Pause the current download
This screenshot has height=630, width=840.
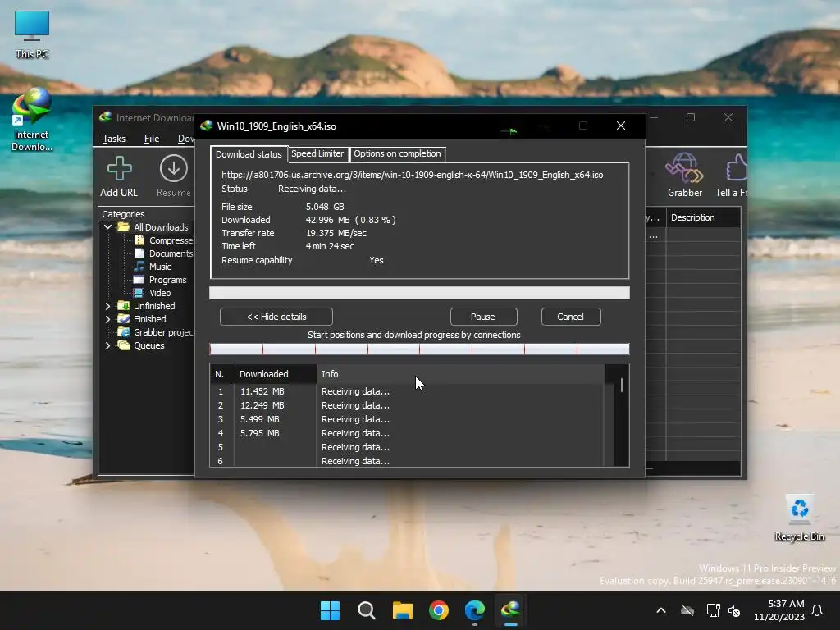coord(483,317)
